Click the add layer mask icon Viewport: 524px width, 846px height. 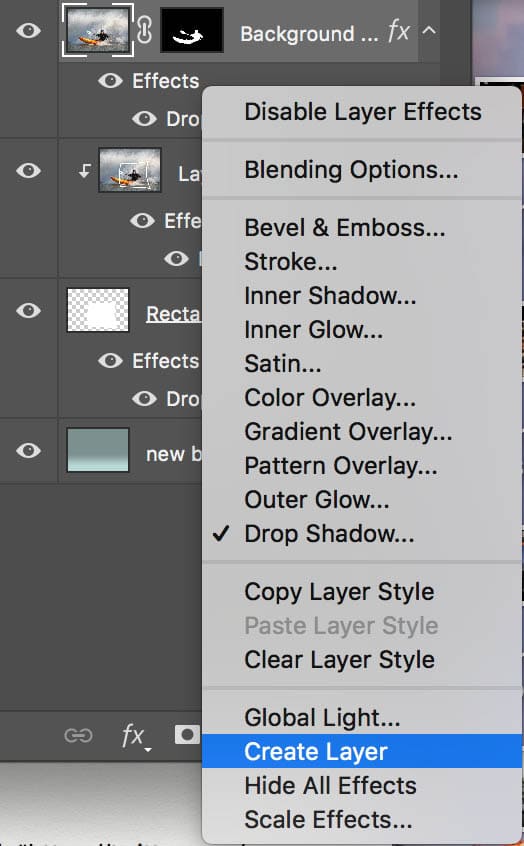click(187, 735)
